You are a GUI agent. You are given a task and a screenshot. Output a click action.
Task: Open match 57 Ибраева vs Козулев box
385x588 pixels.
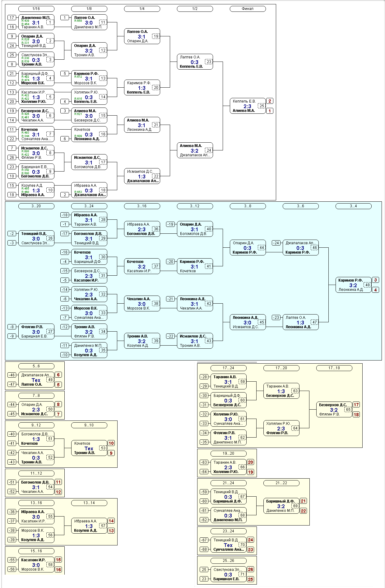pos(89,526)
